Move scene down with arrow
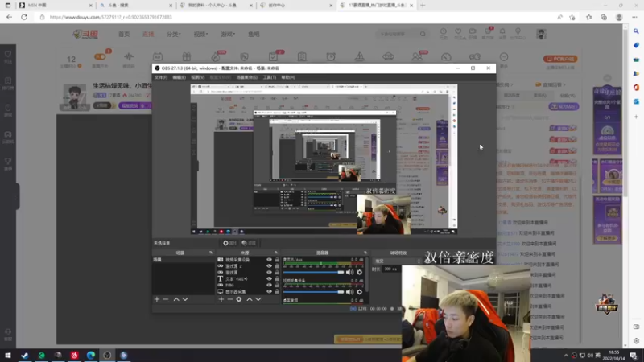The image size is (644, 362). tap(185, 299)
